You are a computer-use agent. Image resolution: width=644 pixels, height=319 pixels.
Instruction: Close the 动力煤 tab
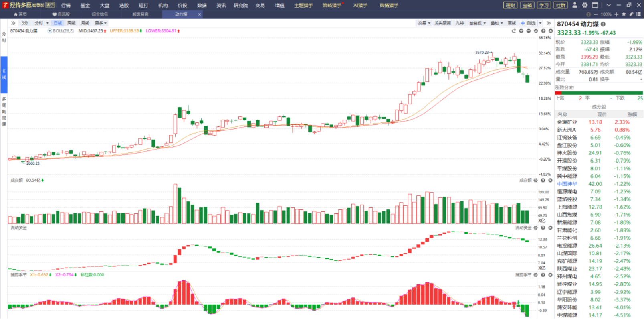pyautogui.click(x=200, y=14)
